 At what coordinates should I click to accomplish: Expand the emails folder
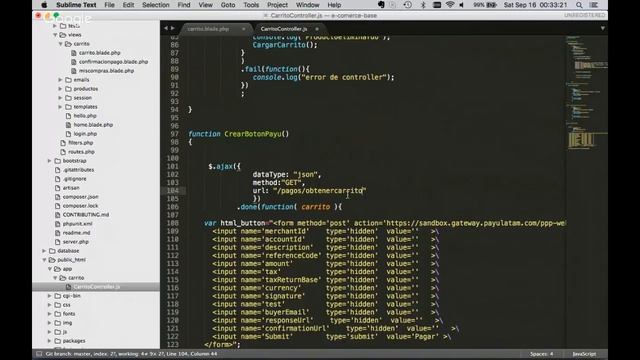60,80
